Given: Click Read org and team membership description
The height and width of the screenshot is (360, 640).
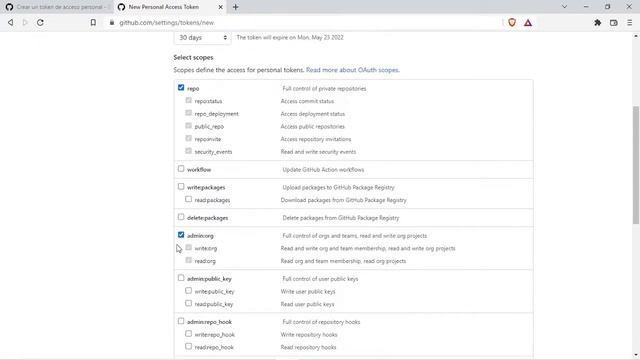Looking at the screenshot, I should [343, 261].
